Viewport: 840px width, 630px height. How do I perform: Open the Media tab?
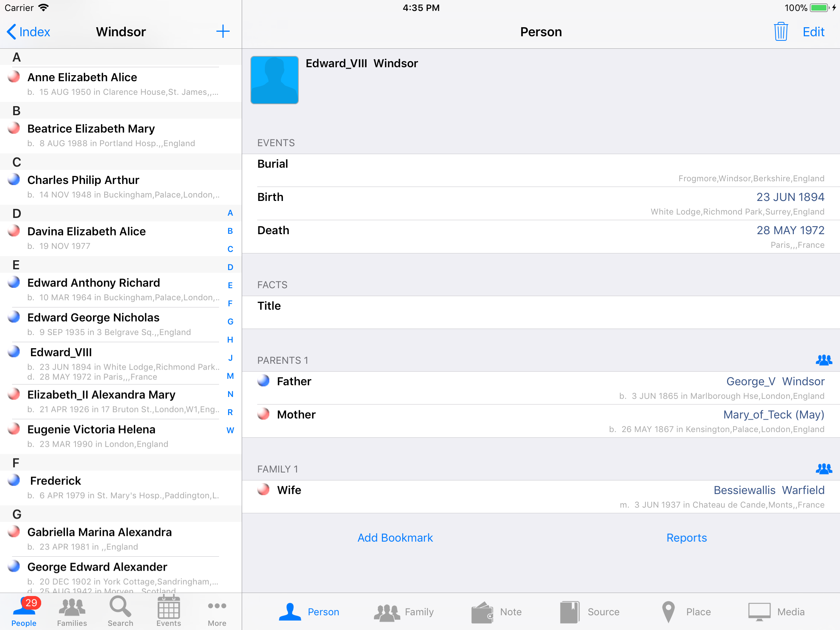pyautogui.click(x=776, y=612)
